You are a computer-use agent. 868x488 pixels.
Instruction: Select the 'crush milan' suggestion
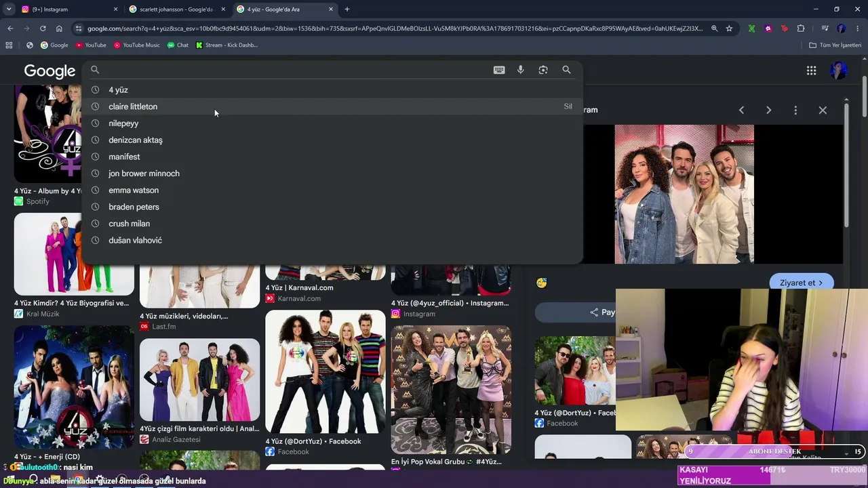pos(332,224)
